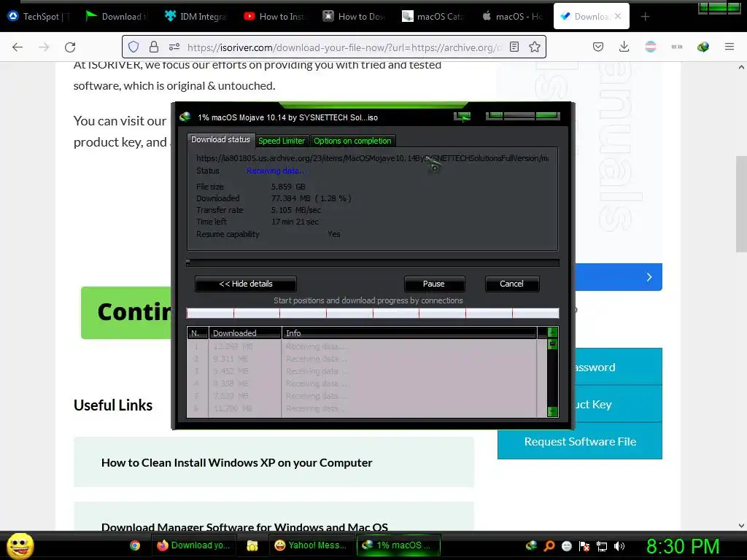Click the striped pink-blue circle extension icon
This screenshot has height=560, width=747.
pos(650,47)
